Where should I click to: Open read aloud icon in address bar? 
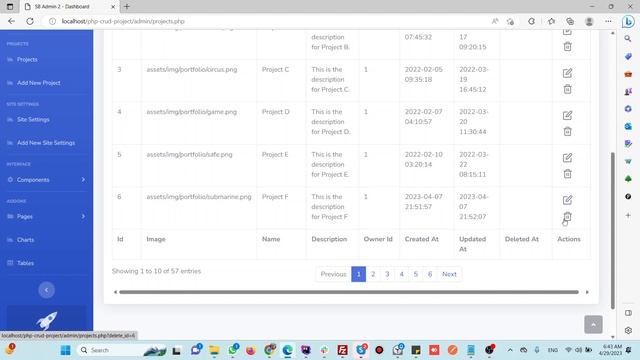pyautogui.click(x=495, y=21)
